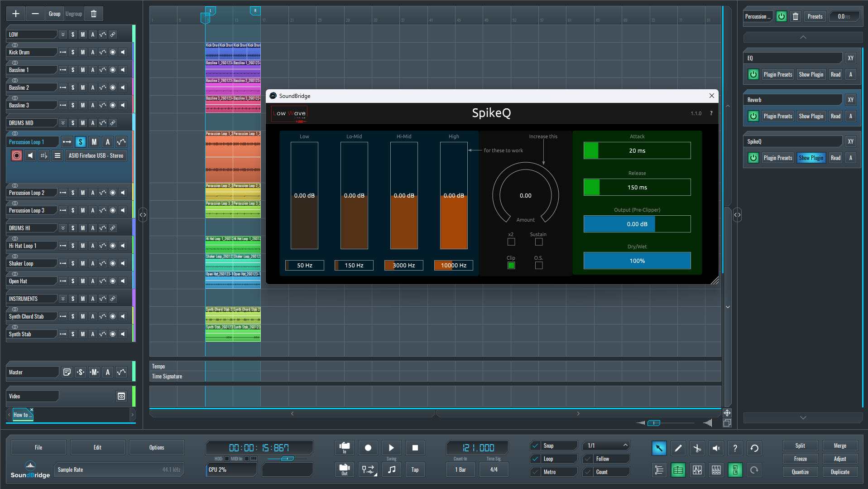The height and width of the screenshot is (489, 868).
Task: Click the Tempo lane label
Action: (x=158, y=366)
